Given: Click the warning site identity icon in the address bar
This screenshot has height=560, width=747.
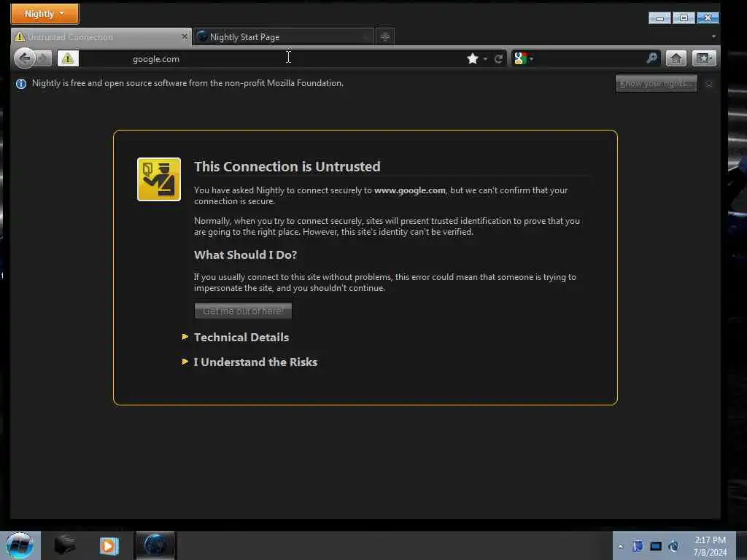Looking at the screenshot, I should (x=68, y=58).
